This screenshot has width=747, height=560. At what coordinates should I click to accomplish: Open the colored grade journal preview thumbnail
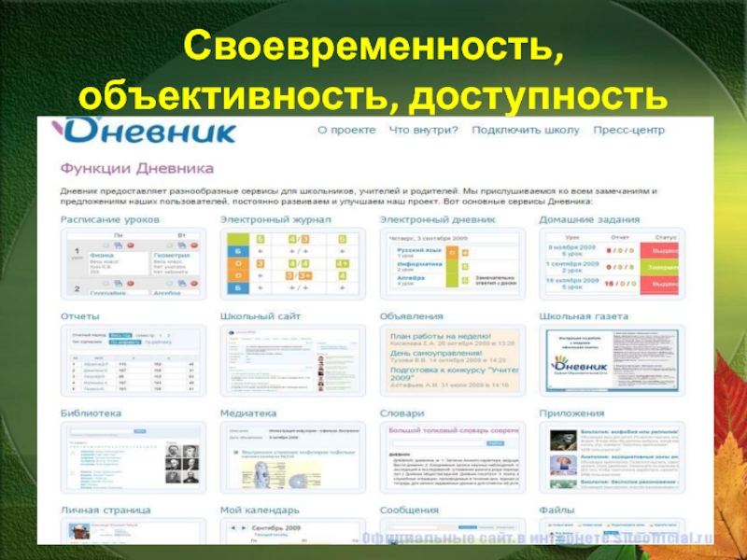click(x=293, y=264)
